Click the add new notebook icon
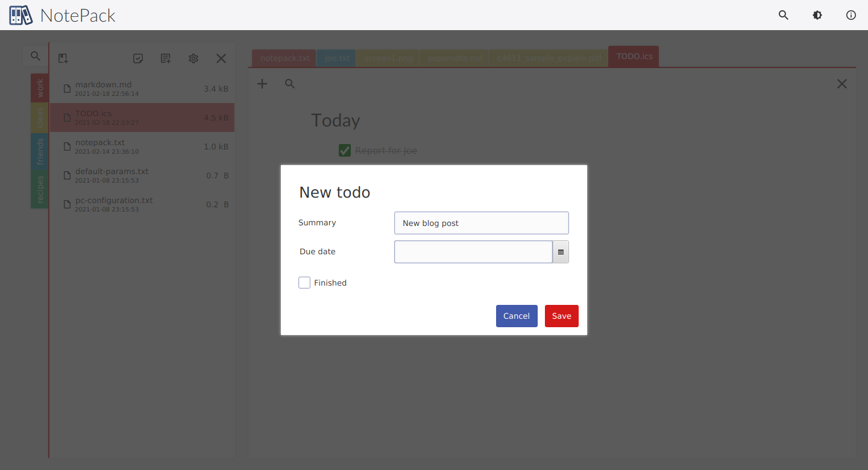The height and width of the screenshot is (470, 868). (x=63, y=58)
